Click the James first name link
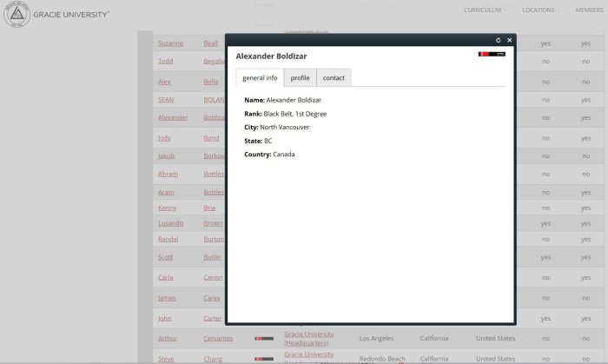Screen dimensions: 608x364 click(x=167, y=298)
